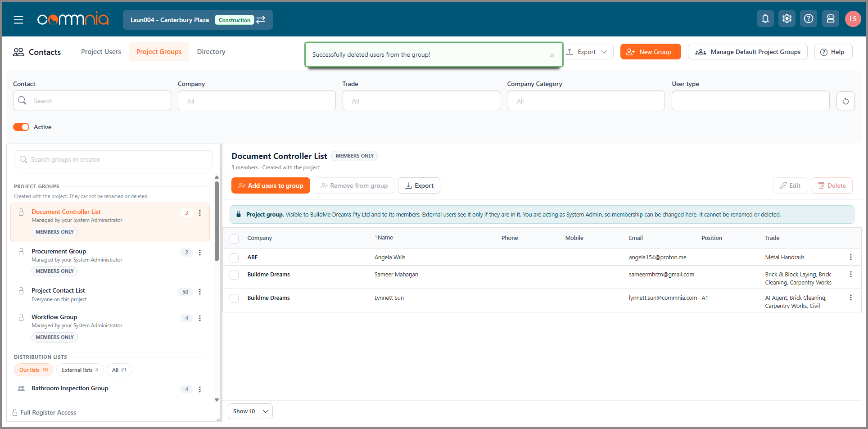The image size is (868, 429).
Task: Switch to the Project Groups tab
Action: point(159,52)
